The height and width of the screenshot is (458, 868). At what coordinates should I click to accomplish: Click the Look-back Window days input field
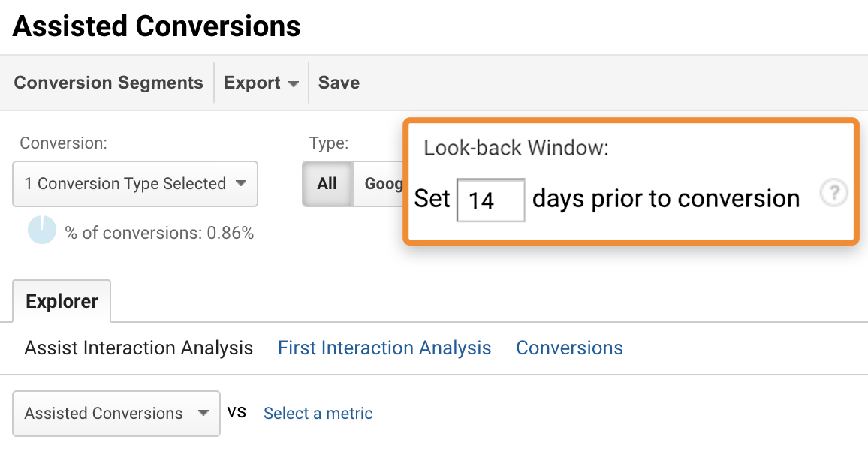pos(490,199)
